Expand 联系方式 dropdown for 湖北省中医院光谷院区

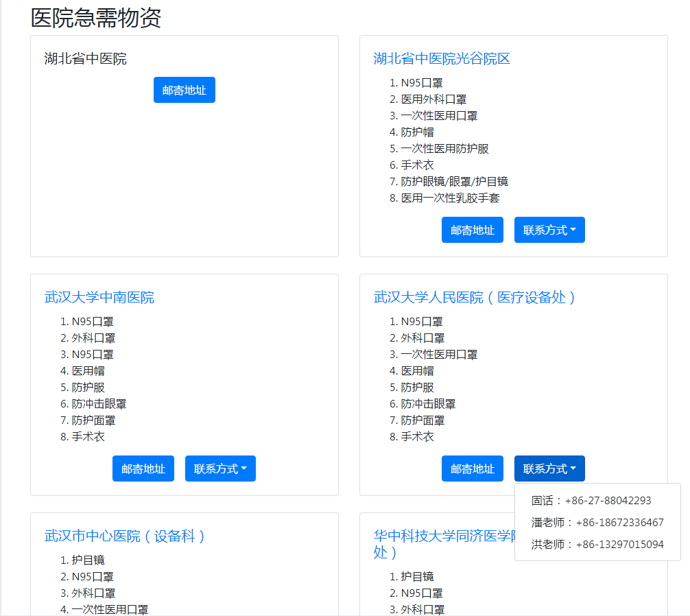click(x=549, y=230)
